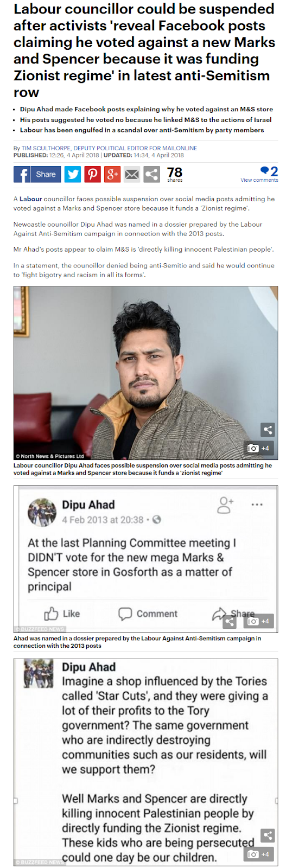
Task: Follow the bold Labour topic link
Action: click(31, 199)
